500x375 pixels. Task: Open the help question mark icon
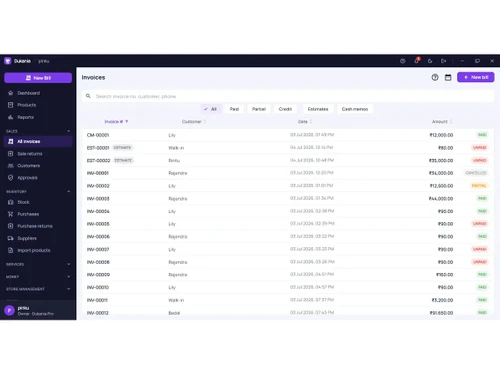click(435, 77)
